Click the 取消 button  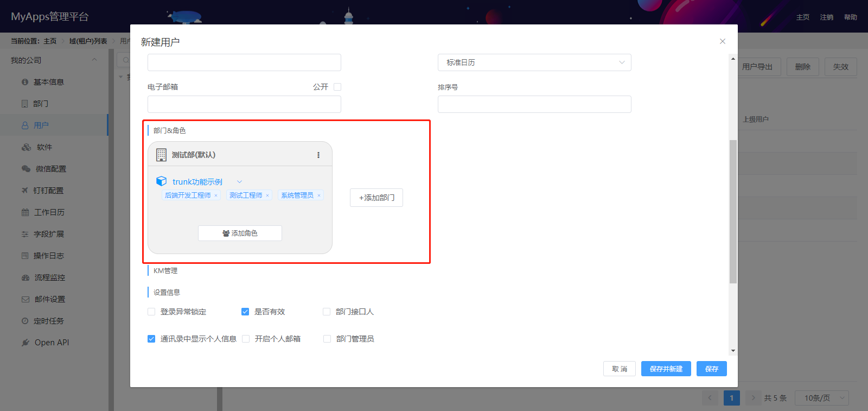619,369
